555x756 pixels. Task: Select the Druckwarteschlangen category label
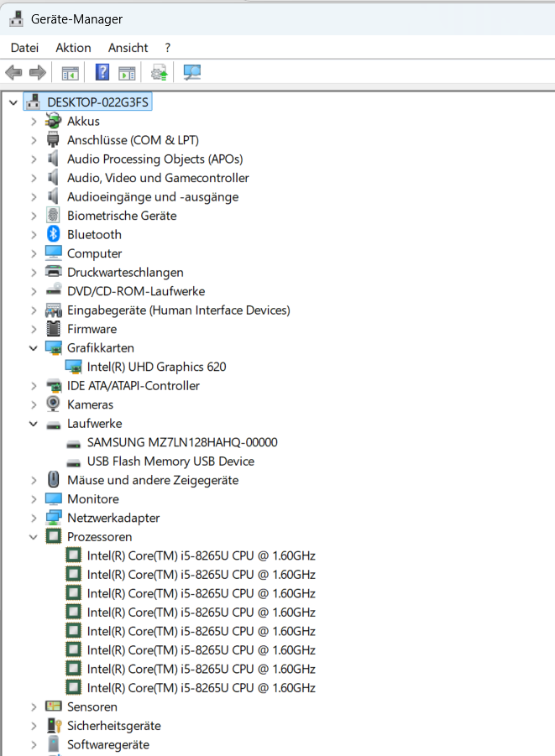tap(125, 273)
